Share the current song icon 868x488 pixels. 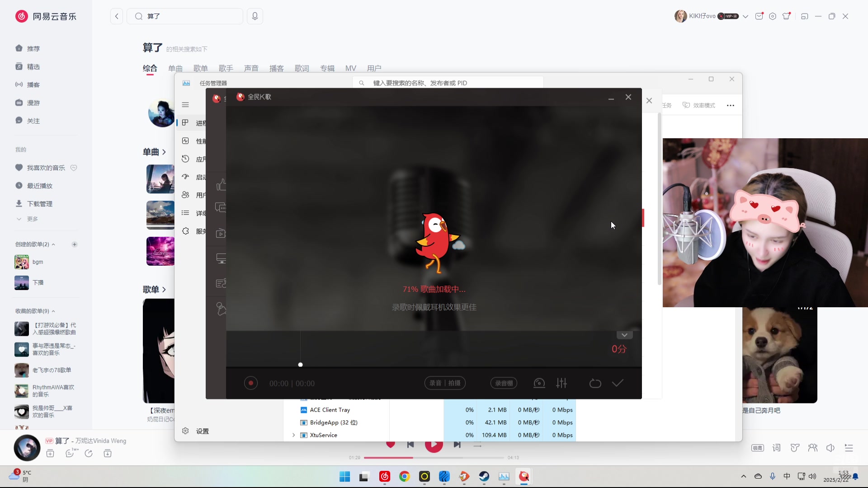pos(89,453)
